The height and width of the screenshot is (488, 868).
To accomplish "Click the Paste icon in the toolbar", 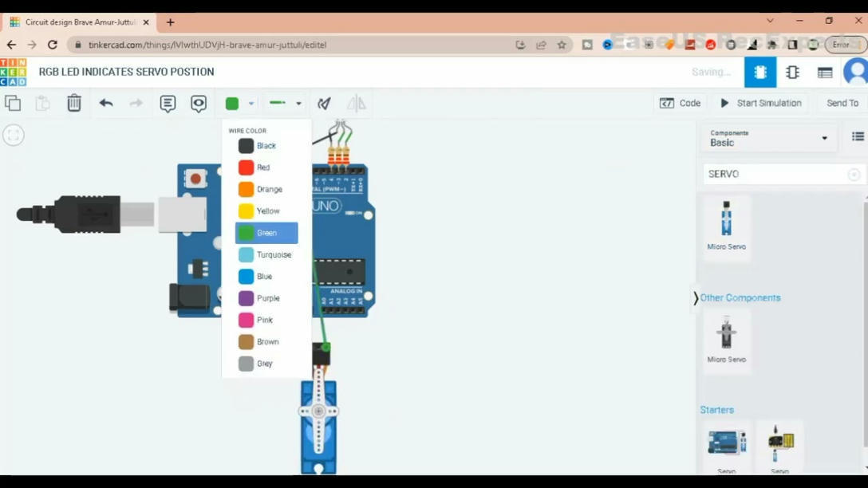I will 42,104.
